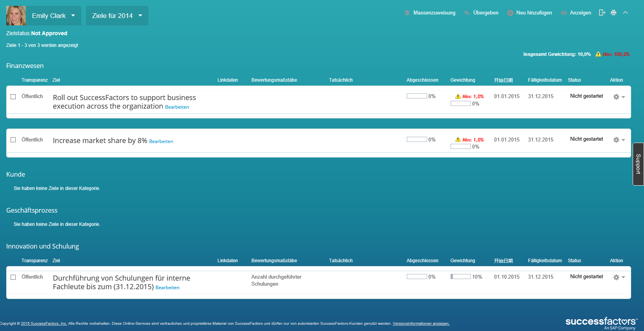The height and width of the screenshot is (331, 644).
Task: Click 'Not Approved' Zielstatus text
Action: point(49,34)
